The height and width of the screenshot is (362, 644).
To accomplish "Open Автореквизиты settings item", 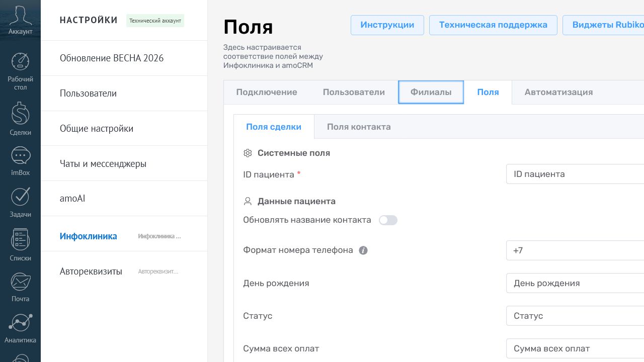I will point(124,271).
